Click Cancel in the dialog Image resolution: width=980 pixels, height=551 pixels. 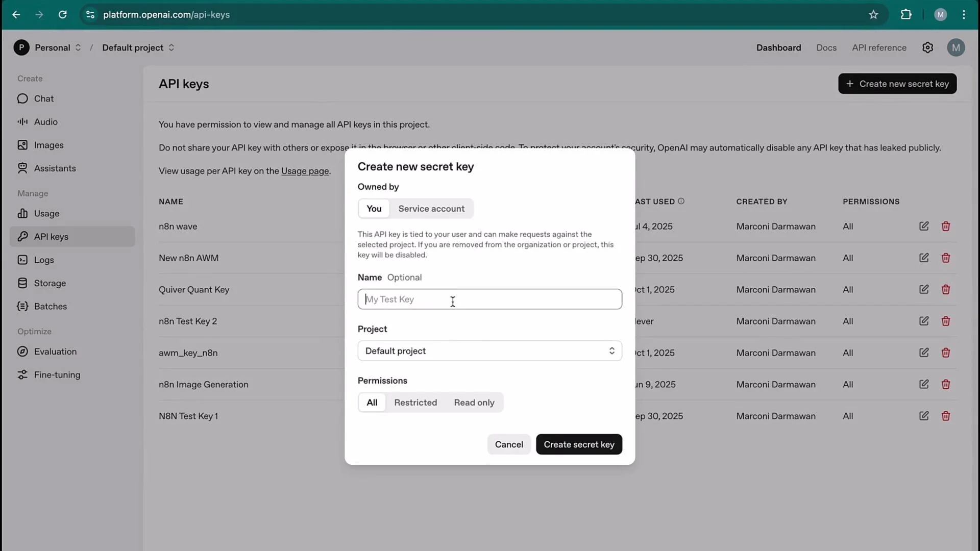(508, 444)
